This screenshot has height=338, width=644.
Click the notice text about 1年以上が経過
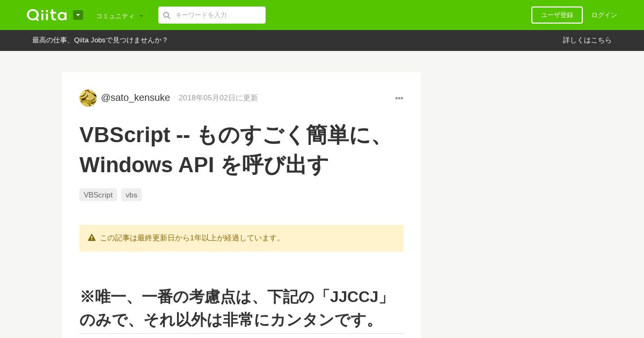tap(192, 238)
